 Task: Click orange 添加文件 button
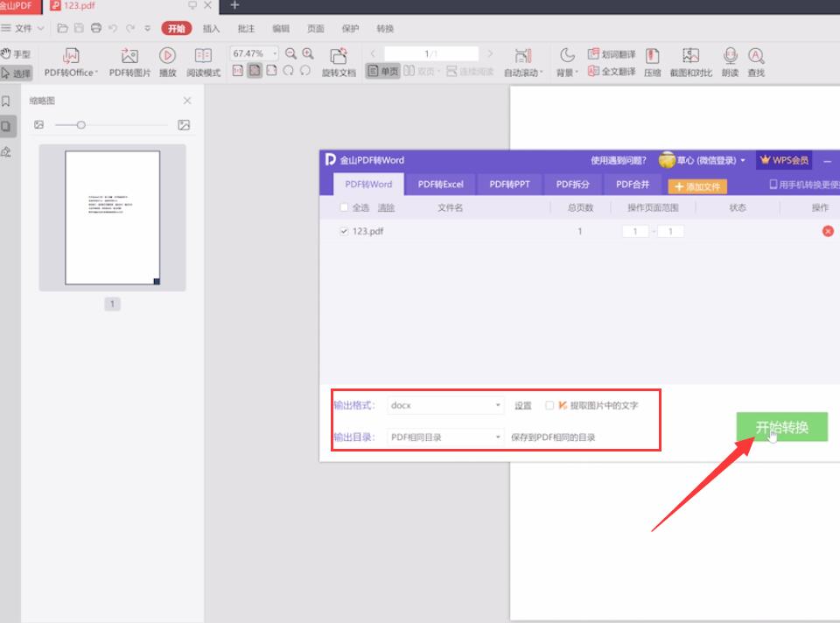(x=697, y=186)
